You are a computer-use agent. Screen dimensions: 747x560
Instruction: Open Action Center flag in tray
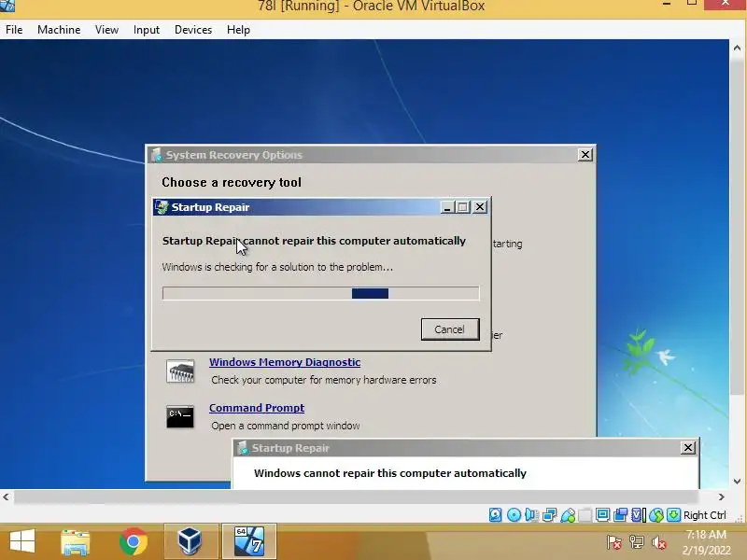[x=614, y=542]
